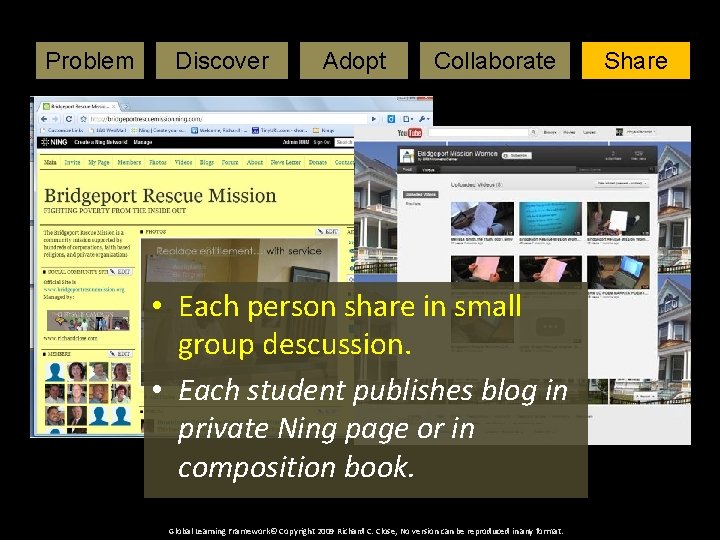The height and width of the screenshot is (540, 720).
Task: Open the blue screen text video thumbnail
Action: 550,219
